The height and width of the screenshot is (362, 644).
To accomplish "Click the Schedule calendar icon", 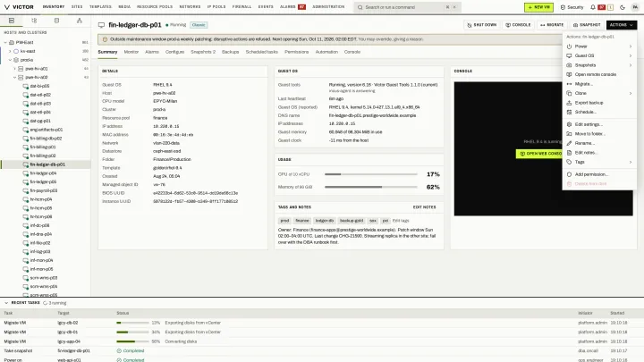I will point(569,112).
